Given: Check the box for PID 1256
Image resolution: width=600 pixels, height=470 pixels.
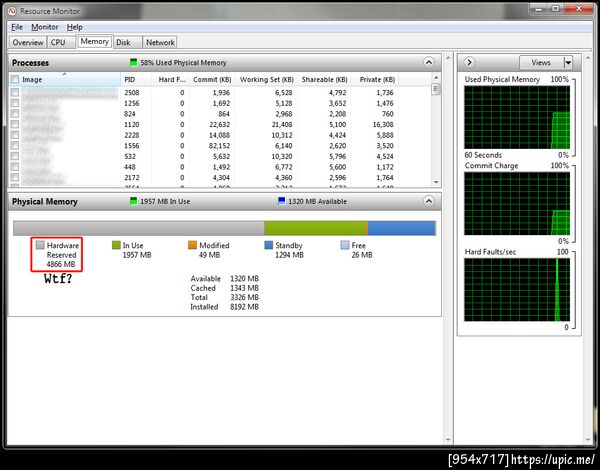Looking at the screenshot, I should pos(15,103).
